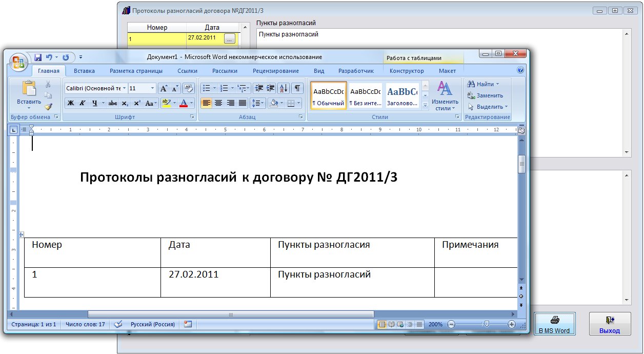The width and height of the screenshot is (644, 354).
Task: Toggle italic formatting (К)
Action: pos(83,103)
